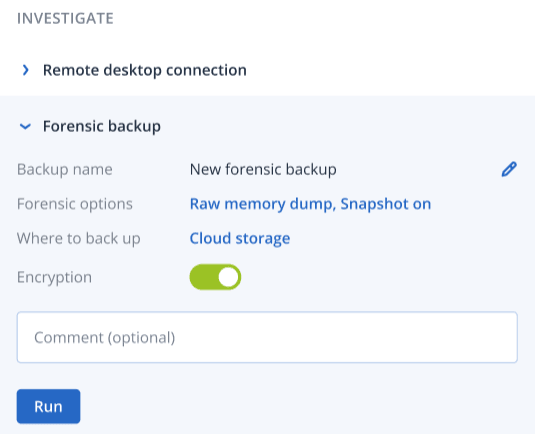Click the Forensic options row label
Viewport: 535px width, 434px height.
click(x=75, y=204)
